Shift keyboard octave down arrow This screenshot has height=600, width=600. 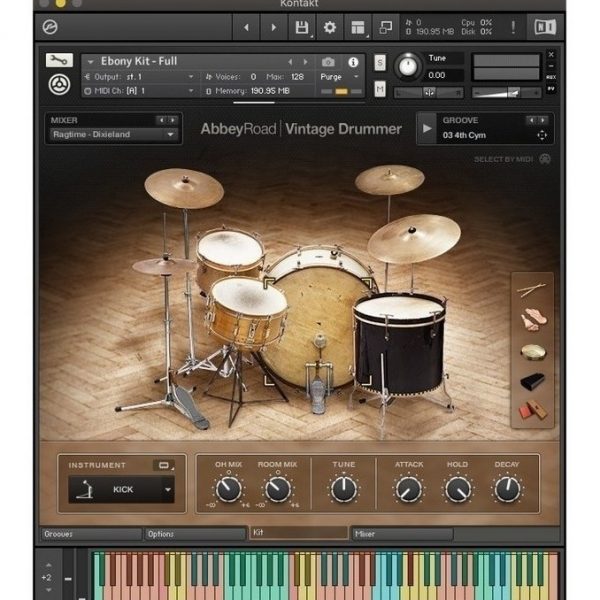[x=49, y=590]
